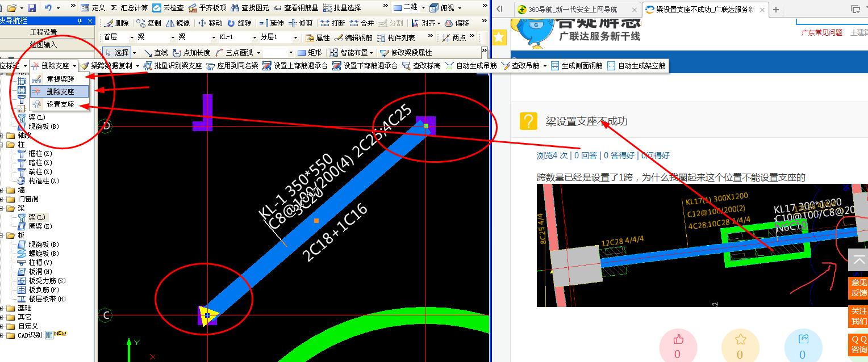Expand the 基础 folder node
Viewport: 868px width, 362px height.
tap(2, 308)
